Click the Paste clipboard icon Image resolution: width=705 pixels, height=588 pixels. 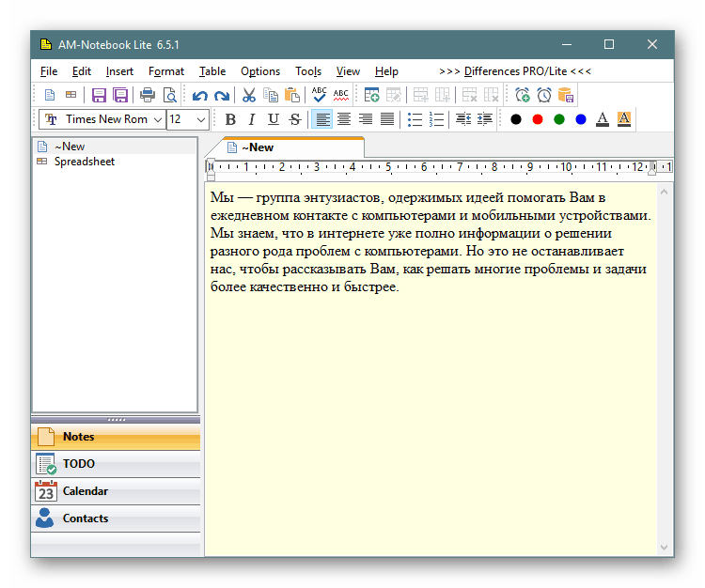point(292,95)
